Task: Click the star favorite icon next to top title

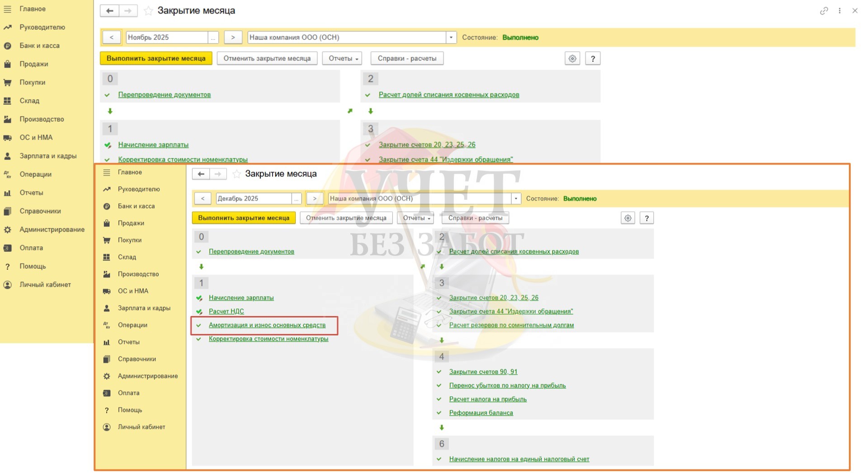Action: 148,11
